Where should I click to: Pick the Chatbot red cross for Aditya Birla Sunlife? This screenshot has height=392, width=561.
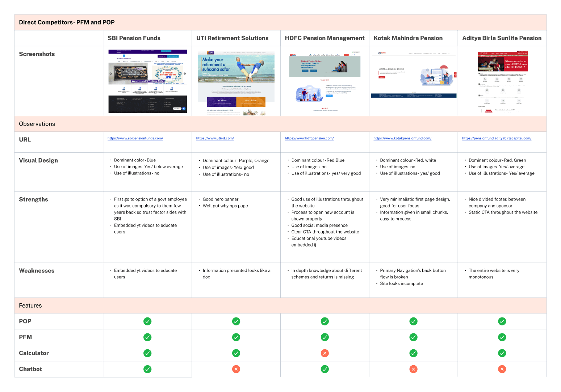(x=502, y=369)
